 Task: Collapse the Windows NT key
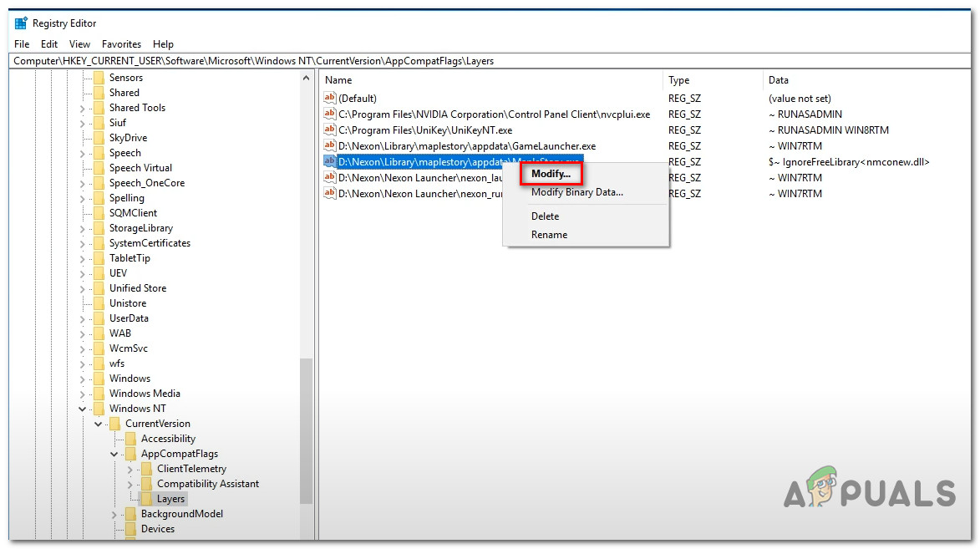pos(83,409)
